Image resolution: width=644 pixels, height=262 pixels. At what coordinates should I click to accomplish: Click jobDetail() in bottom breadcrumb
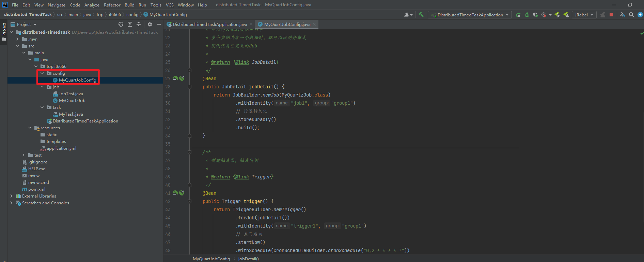248,259
